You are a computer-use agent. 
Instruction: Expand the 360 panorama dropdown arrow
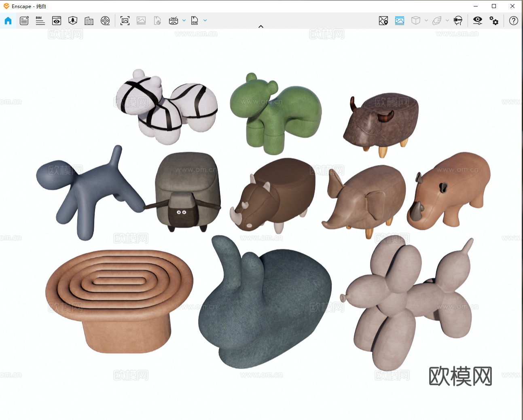click(184, 20)
